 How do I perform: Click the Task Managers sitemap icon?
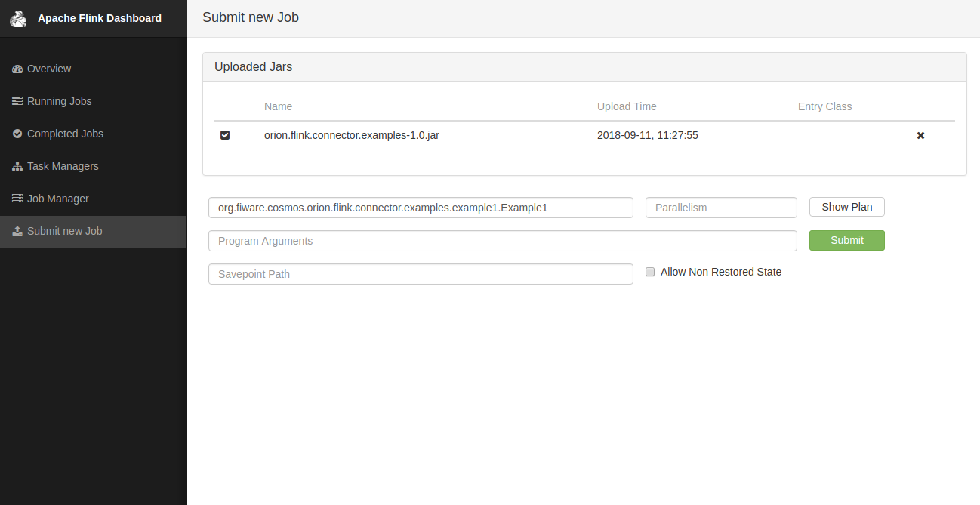point(17,166)
